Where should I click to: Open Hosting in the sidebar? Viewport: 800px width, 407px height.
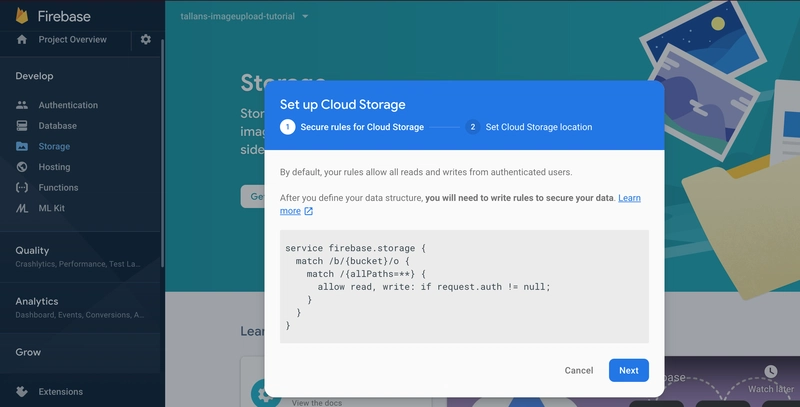click(x=54, y=167)
